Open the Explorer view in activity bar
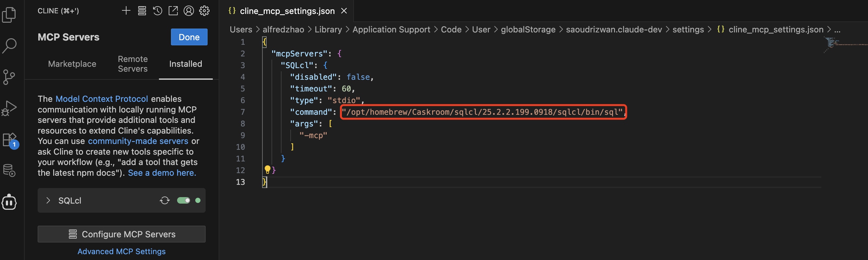Image resolution: width=868 pixels, height=260 pixels. point(9,15)
